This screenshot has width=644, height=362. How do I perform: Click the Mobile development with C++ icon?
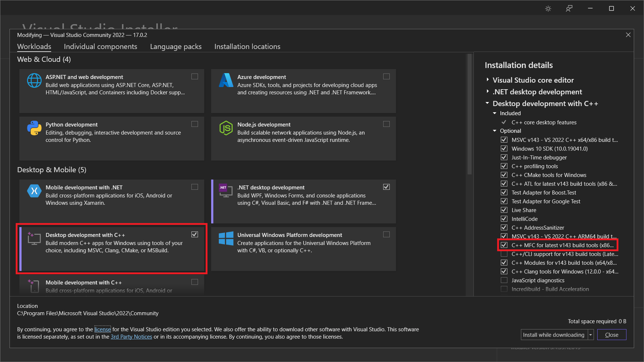34,286
